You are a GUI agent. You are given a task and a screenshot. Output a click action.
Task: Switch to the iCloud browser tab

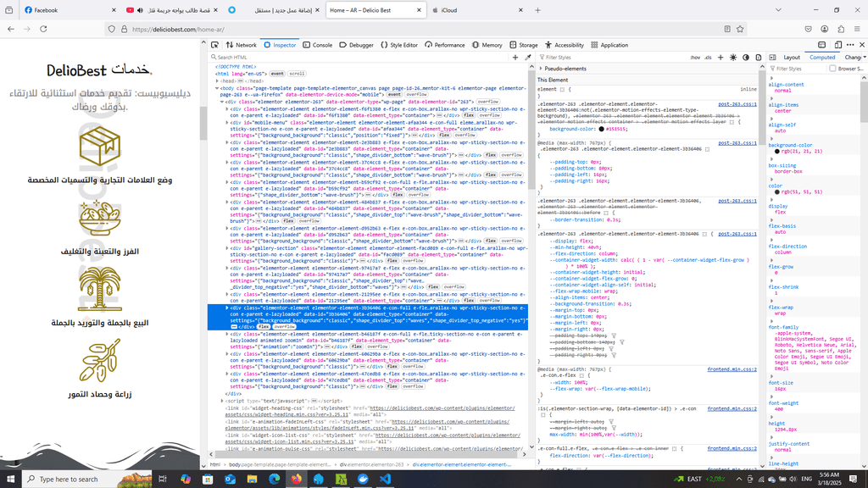[476, 10]
